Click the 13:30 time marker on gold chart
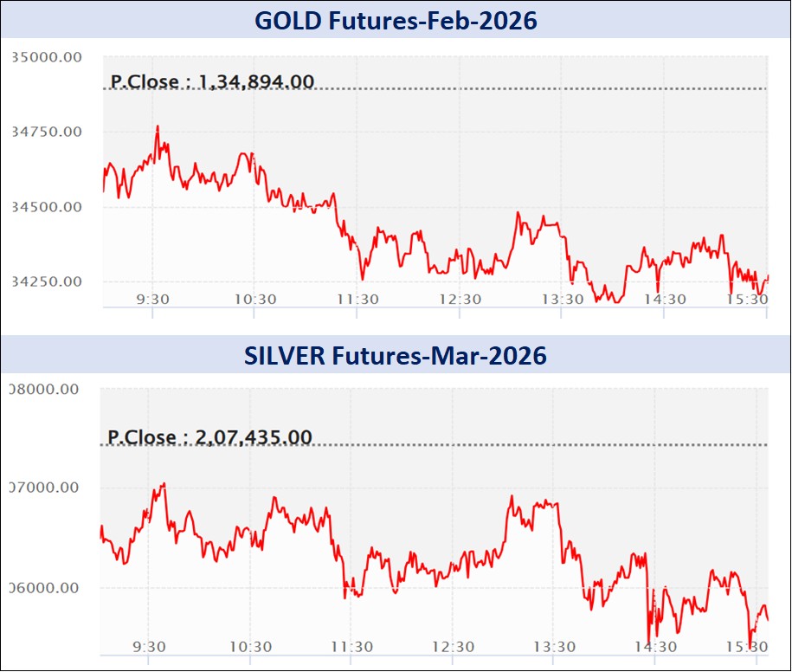The height and width of the screenshot is (672, 792). click(563, 299)
